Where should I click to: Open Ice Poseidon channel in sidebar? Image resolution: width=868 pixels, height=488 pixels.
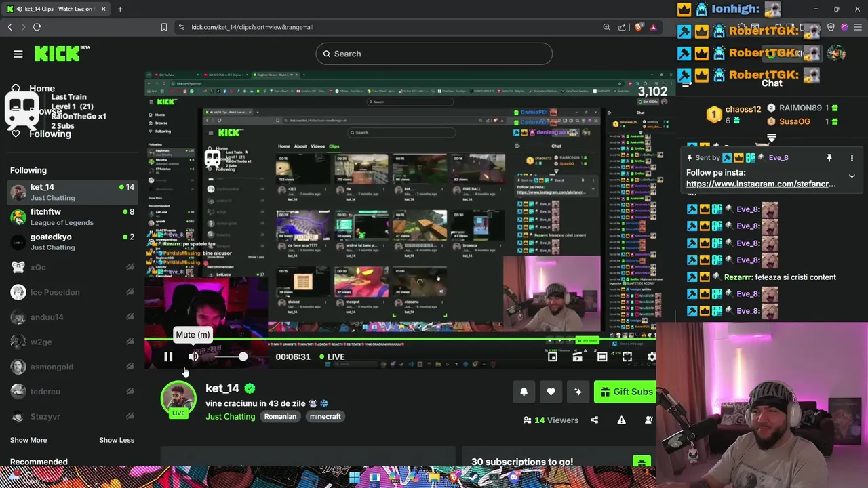[x=71, y=292]
